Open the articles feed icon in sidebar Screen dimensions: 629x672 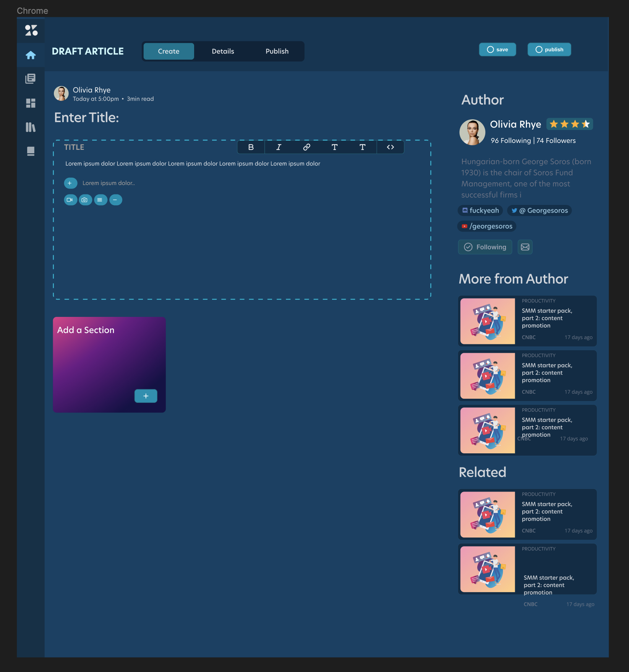coord(31,79)
